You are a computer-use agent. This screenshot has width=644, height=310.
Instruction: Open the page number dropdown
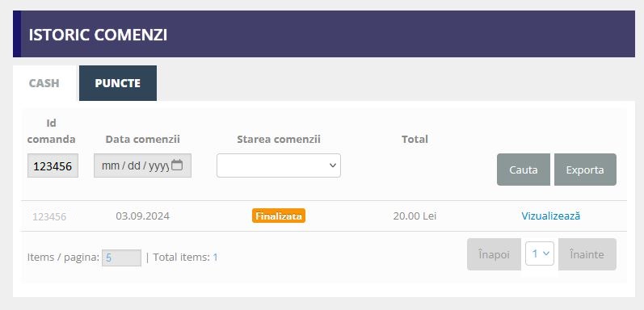540,253
